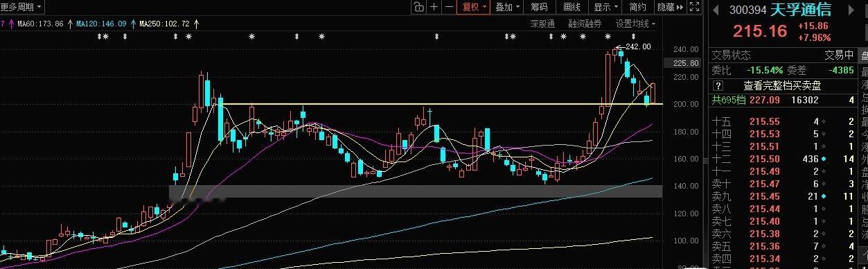Go to previous stock arrow

(x=716, y=10)
